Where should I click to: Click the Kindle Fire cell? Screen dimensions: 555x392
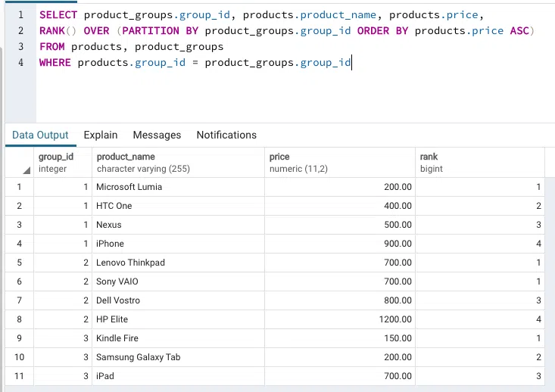click(178, 338)
